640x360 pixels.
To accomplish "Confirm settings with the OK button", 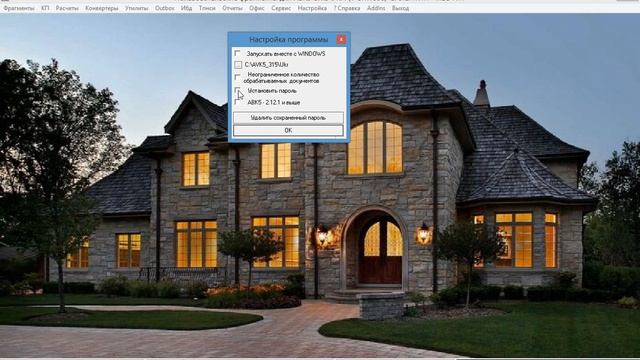I will click(x=288, y=130).
